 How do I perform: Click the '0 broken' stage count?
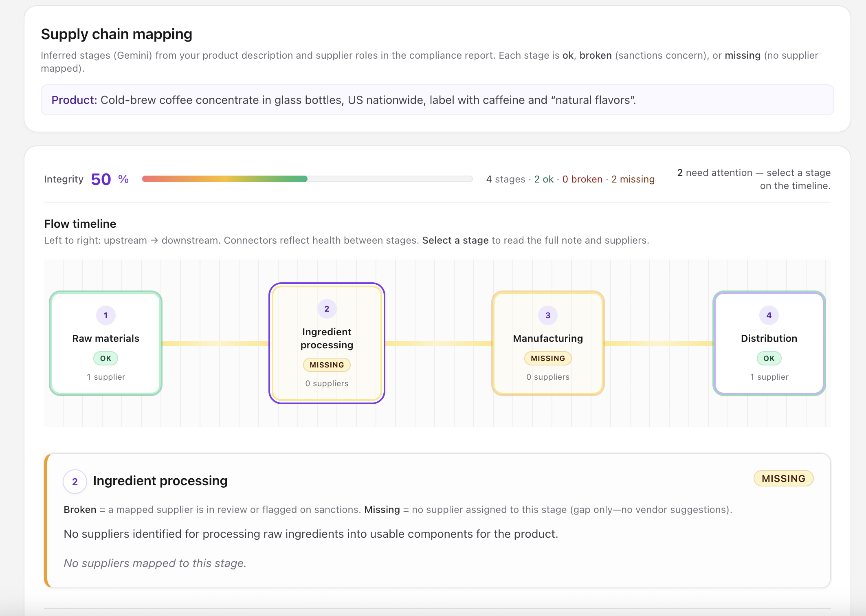[582, 179]
